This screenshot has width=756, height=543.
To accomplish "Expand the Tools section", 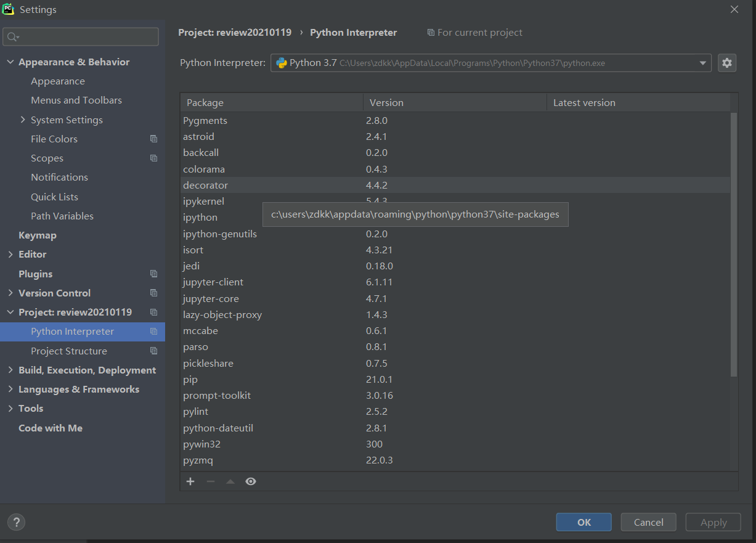I will pyautogui.click(x=10, y=409).
